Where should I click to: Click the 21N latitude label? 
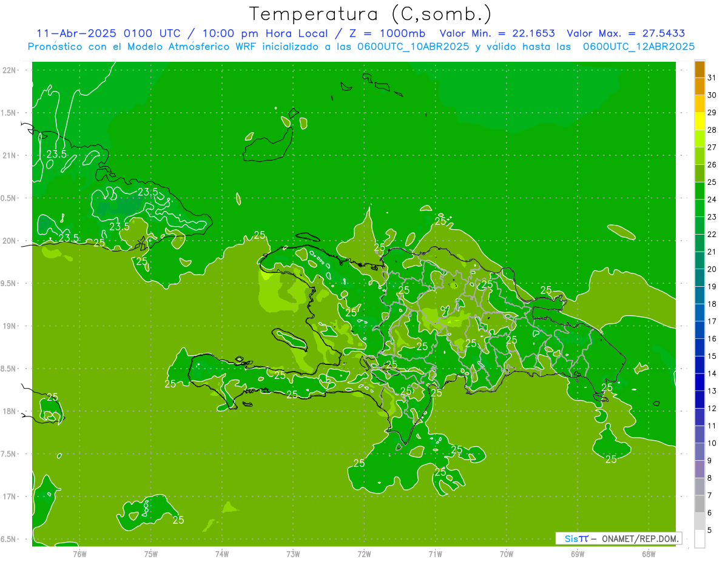pos(10,155)
